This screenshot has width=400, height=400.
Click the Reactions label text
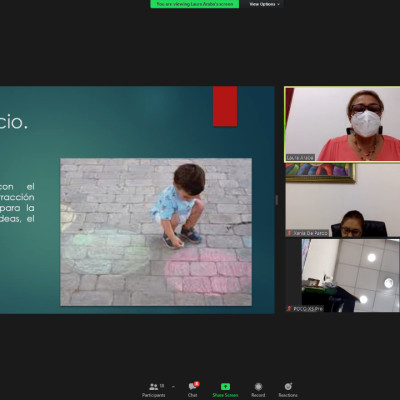tap(288, 395)
